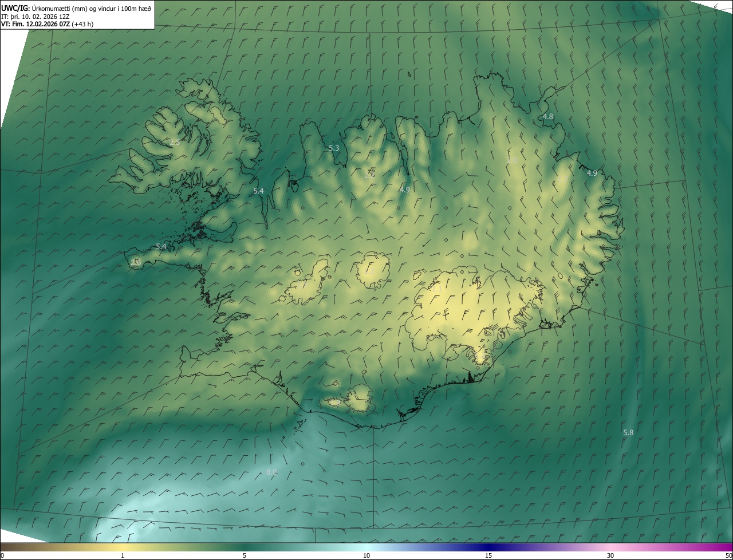This screenshot has width=733, height=560.
Task: Click the 10 tick label on color scale
Action: click(x=366, y=555)
